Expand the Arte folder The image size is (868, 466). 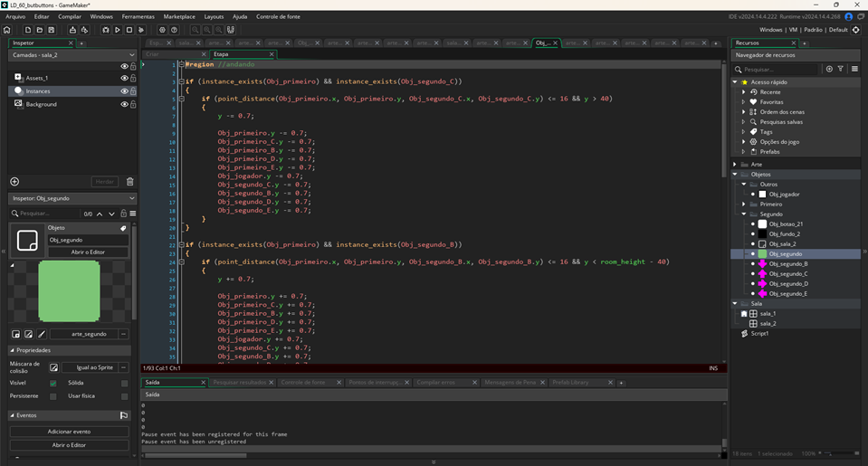pyautogui.click(x=735, y=165)
